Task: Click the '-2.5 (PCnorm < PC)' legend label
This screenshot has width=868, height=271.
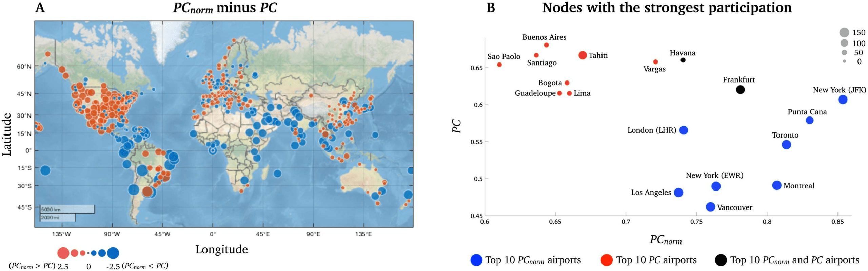Action: (137, 266)
